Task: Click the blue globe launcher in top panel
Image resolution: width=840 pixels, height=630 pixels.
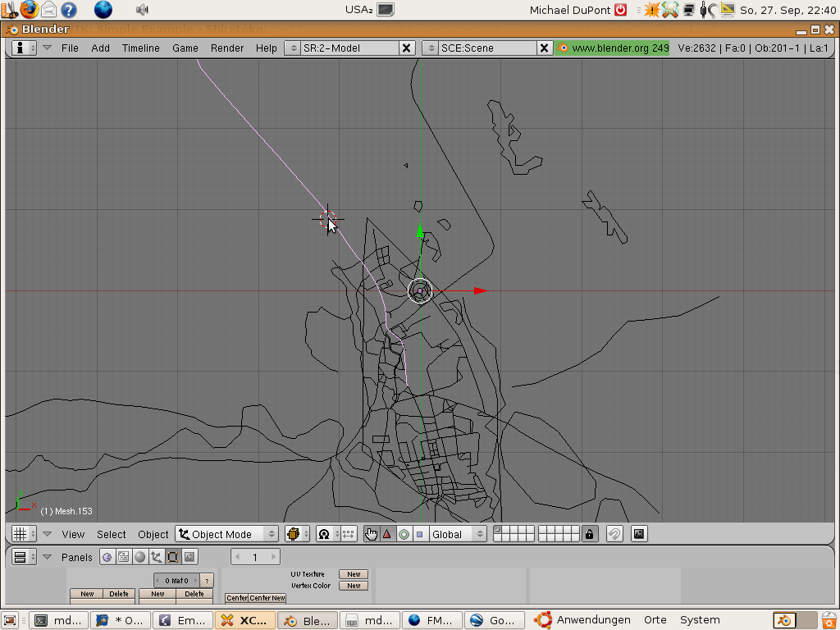Action: [x=103, y=9]
